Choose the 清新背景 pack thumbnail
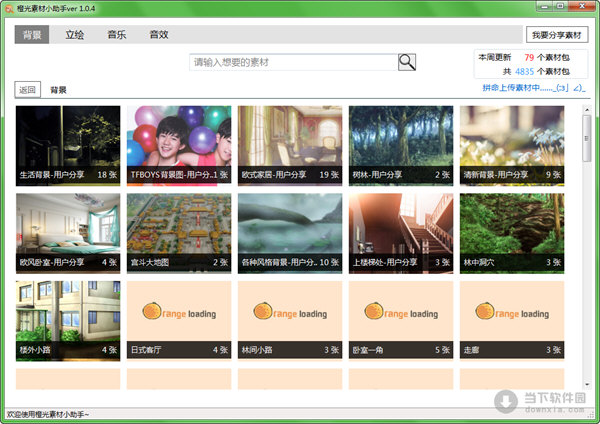The height and width of the screenshot is (424, 600). [x=512, y=143]
